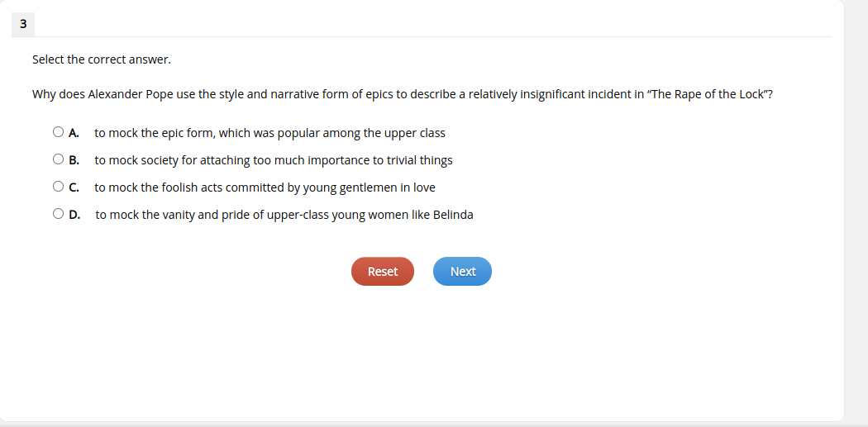868x427 pixels.
Task: Click answer text about trivial things
Action: tap(274, 160)
